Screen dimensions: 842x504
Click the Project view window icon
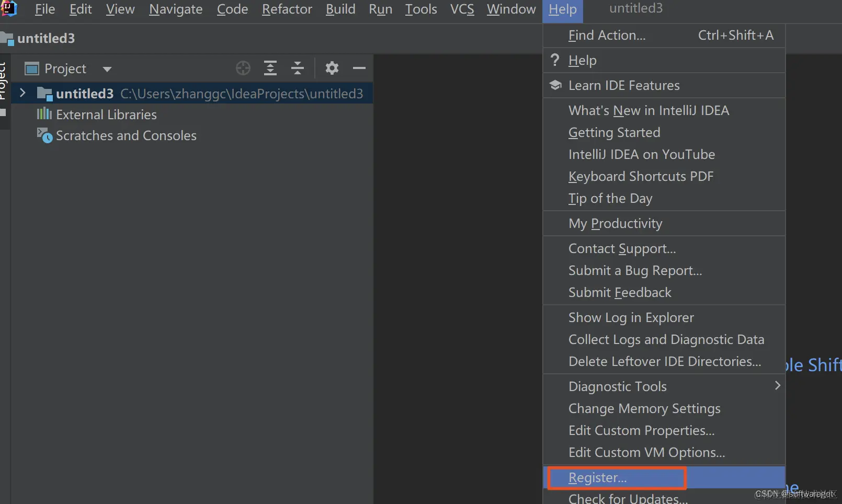[32, 68]
